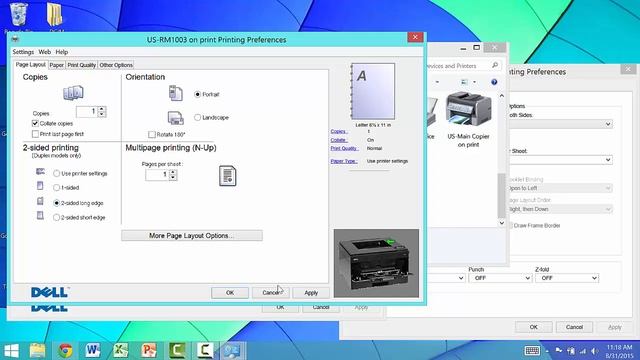
Task: Increase pages per sheet value
Action: click(x=173, y=172)
